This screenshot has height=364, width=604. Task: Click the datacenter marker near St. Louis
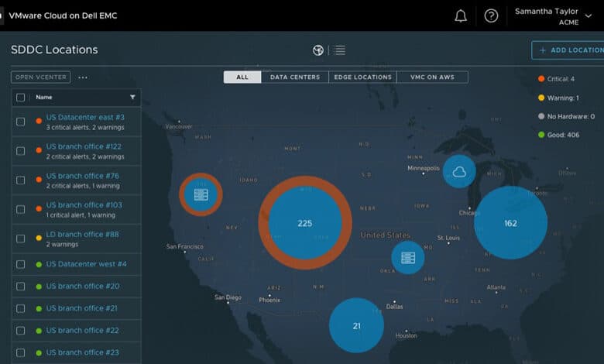coord(408,258)
